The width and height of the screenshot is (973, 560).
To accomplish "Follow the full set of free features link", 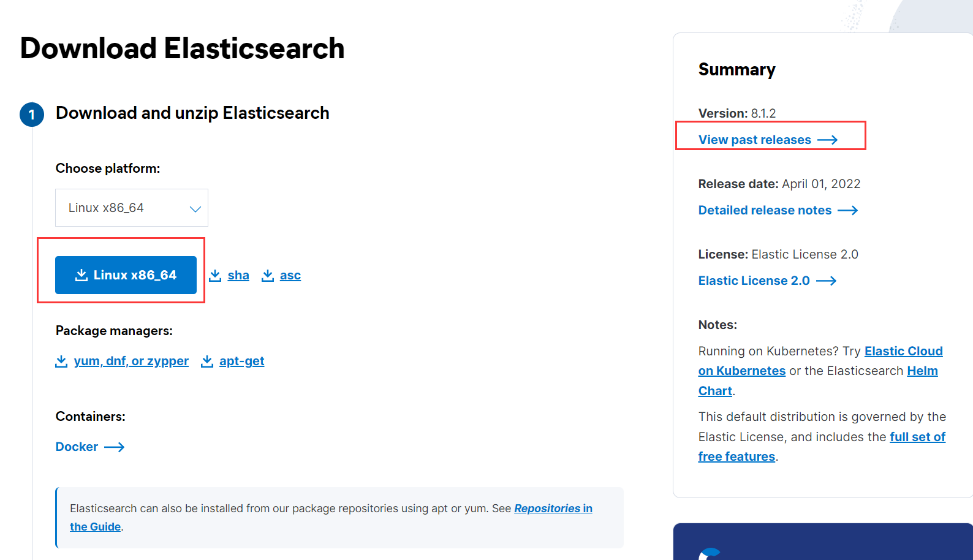I will tap(917, 437).
